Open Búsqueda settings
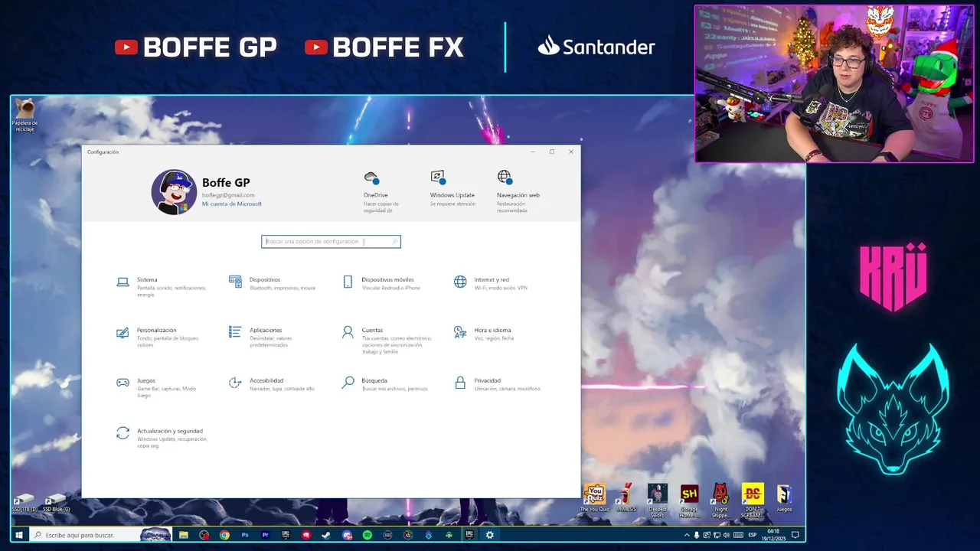Viewport: 980px width, 551px height. 386,384
